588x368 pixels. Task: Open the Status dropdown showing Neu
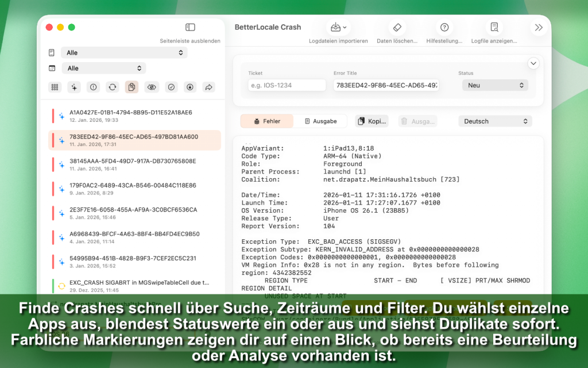(494, 85)
